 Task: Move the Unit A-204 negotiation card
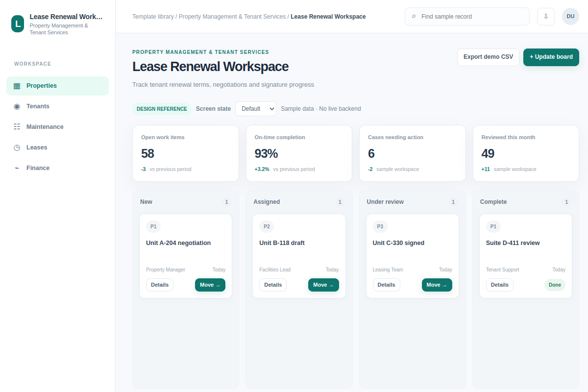click(210, 285)
